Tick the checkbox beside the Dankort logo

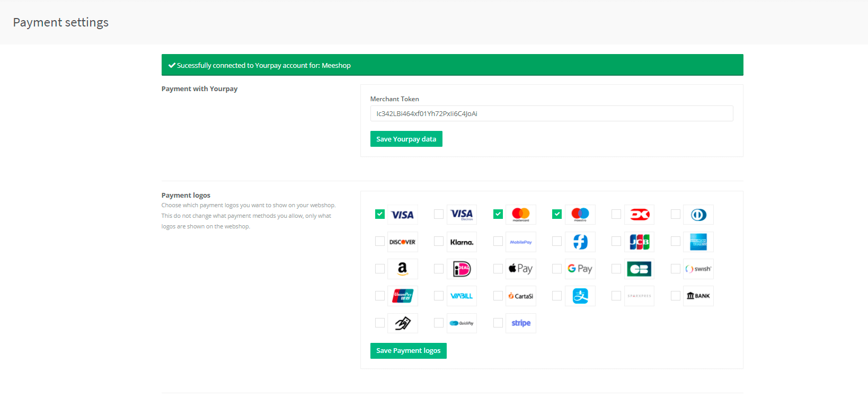click(x=616, y=214)
